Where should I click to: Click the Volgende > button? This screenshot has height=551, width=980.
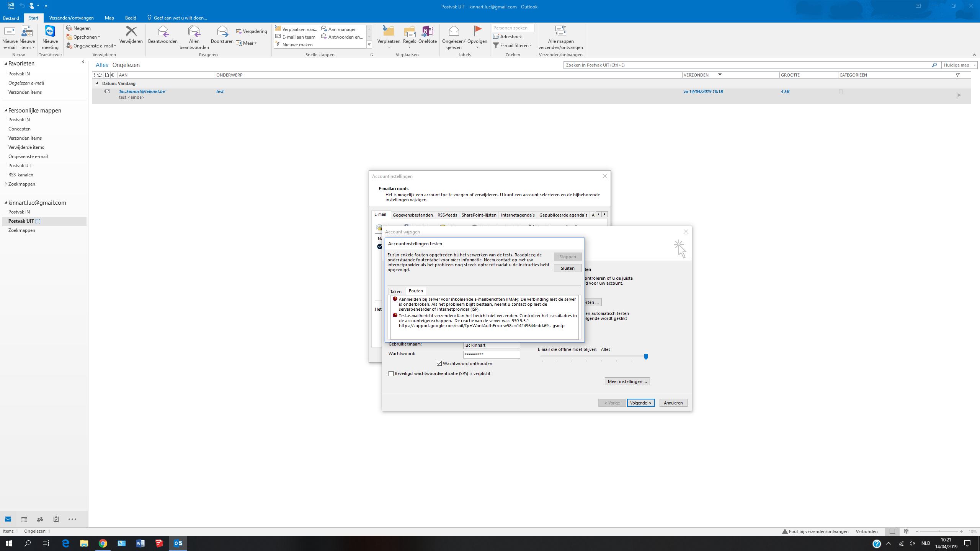tap(640, 403)
